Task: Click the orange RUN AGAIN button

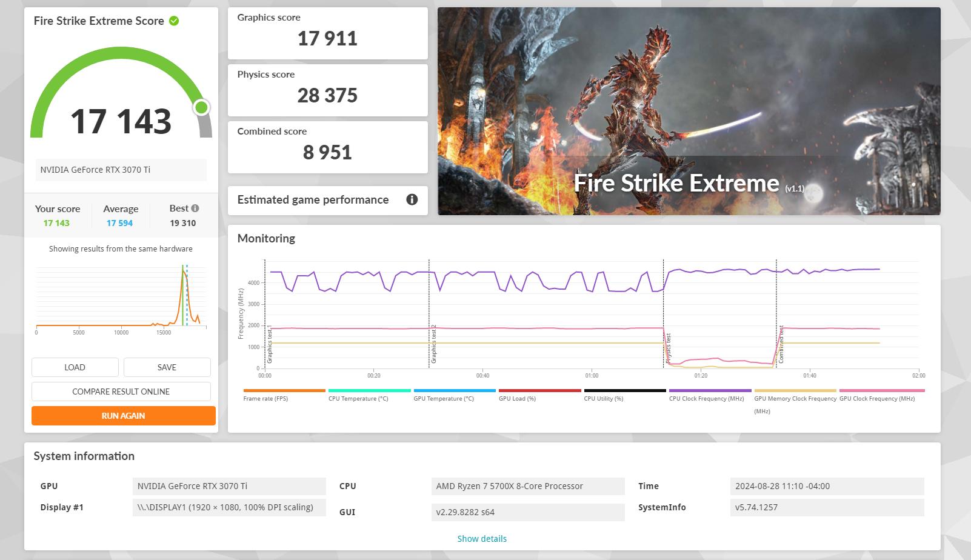Action: [x=123, y=416]
